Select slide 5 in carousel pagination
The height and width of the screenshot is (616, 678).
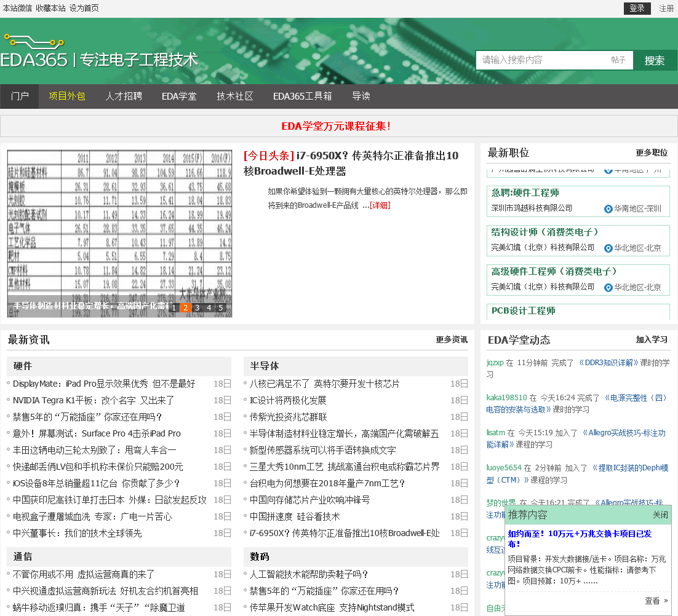pos(220,308)
